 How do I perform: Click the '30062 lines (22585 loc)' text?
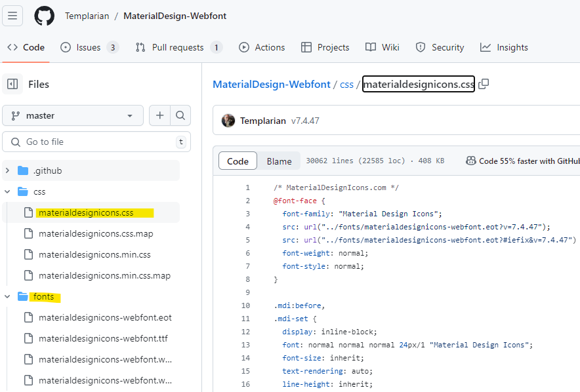click(x=356, y=161)
